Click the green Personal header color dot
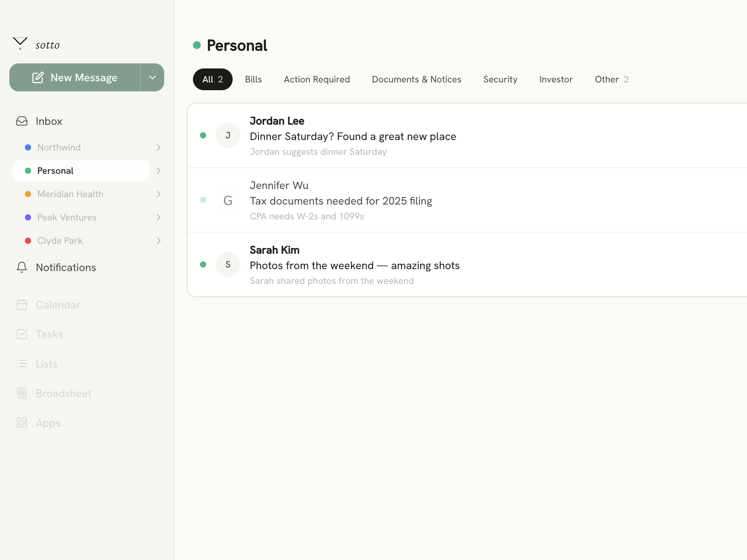This screenshot has height=560, width=747. (197, 45)
